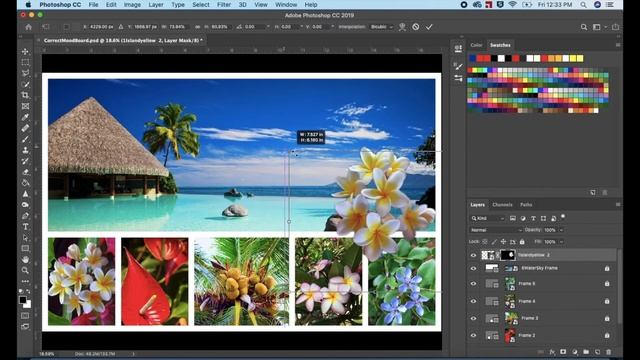The width and height of the screenshot is (640, 360).
Task: Select the Eyedropper tool
Action: point(25,117)
